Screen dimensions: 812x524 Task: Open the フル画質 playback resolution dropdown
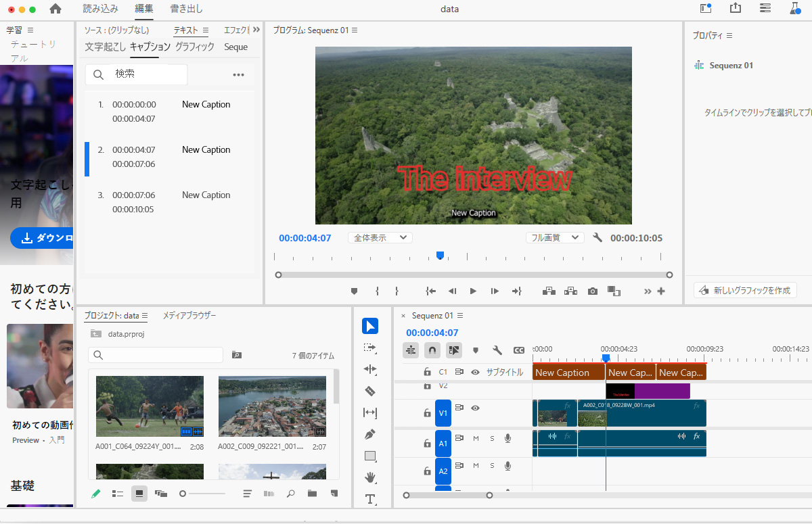pyautogui.click(x=554, y=238)
